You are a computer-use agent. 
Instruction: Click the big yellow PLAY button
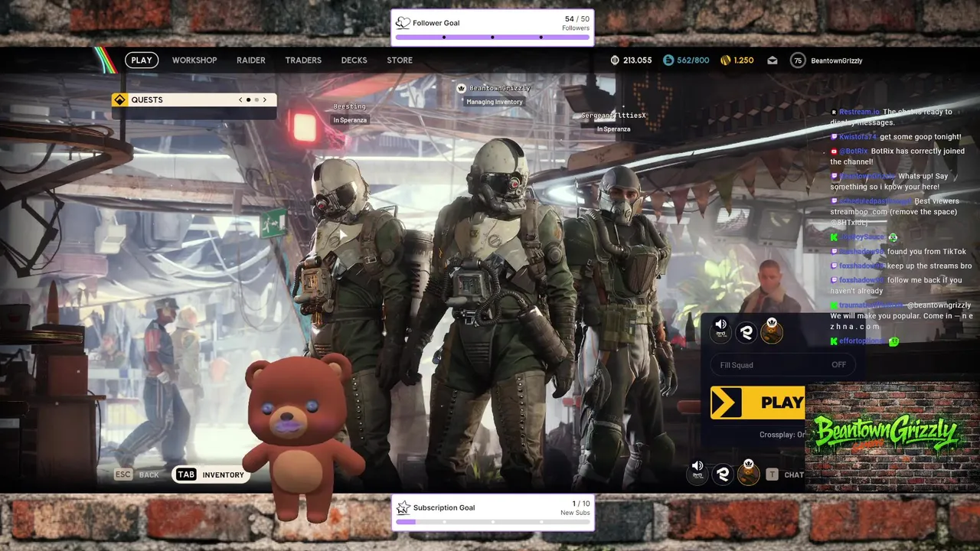pyautogui.click(x=758, y=403)
